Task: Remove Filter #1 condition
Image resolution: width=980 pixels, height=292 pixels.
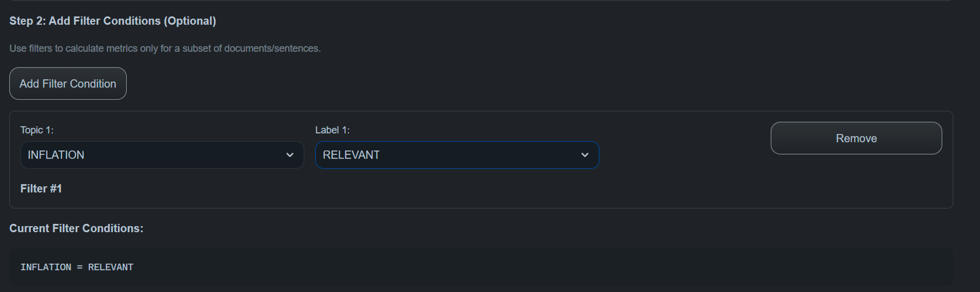Action: pos(856,138)
